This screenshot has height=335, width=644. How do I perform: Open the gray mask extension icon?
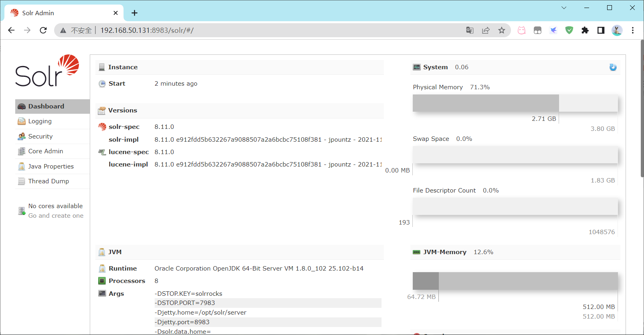pos(537,30)
